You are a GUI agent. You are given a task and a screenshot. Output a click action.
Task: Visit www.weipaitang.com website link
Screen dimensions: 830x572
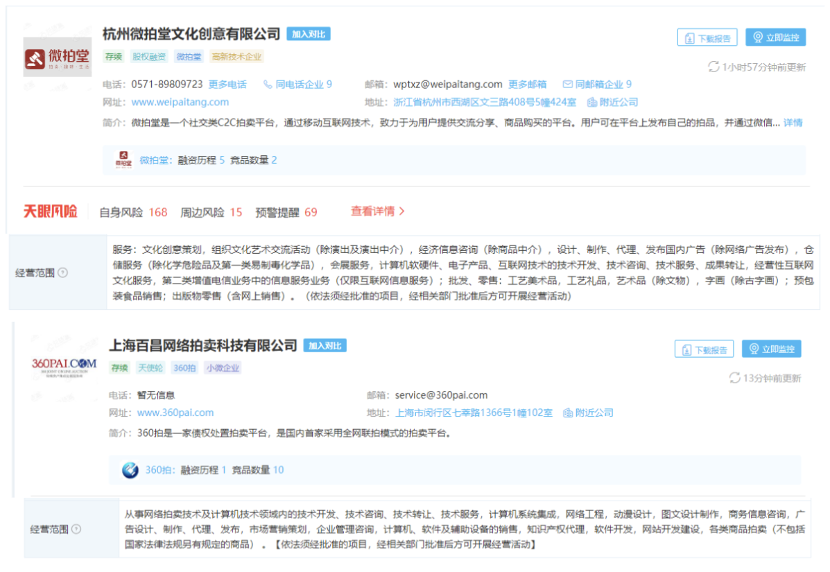click(180, 102)
